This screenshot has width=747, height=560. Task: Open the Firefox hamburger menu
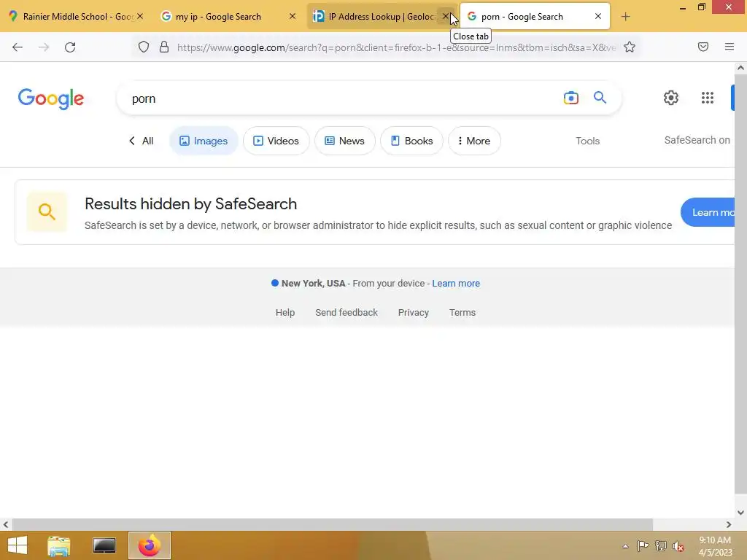tap(729, 47)
